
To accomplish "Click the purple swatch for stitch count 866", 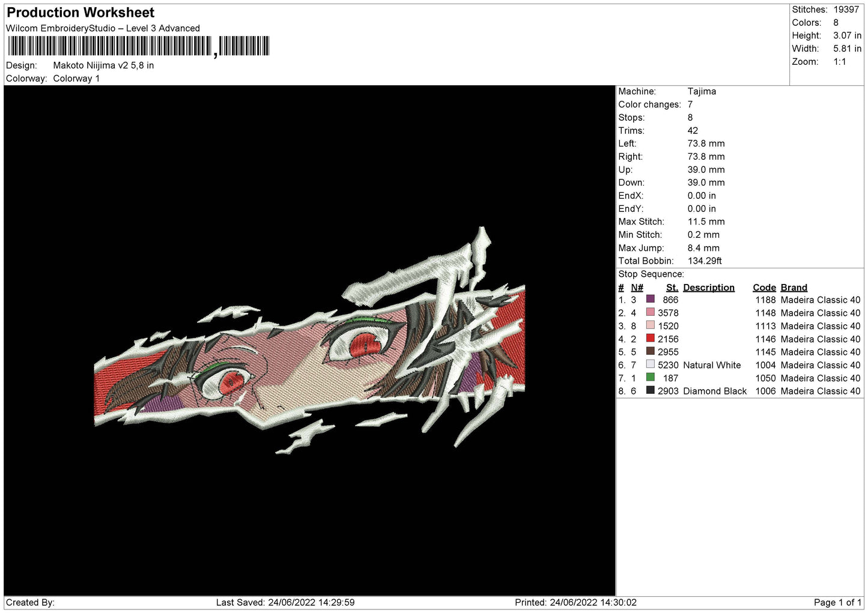I will pyautogui.click(x=650, y=299).
